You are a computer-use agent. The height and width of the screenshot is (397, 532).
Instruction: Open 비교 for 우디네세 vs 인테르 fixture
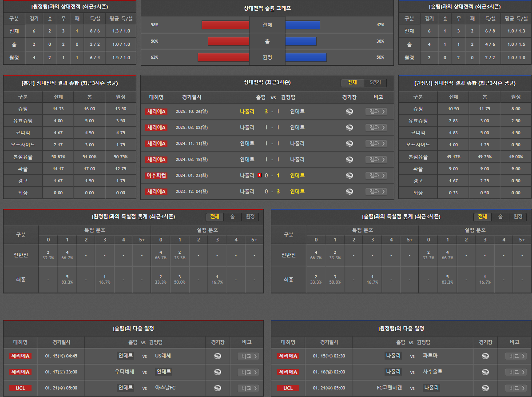(x=248, y=372)
